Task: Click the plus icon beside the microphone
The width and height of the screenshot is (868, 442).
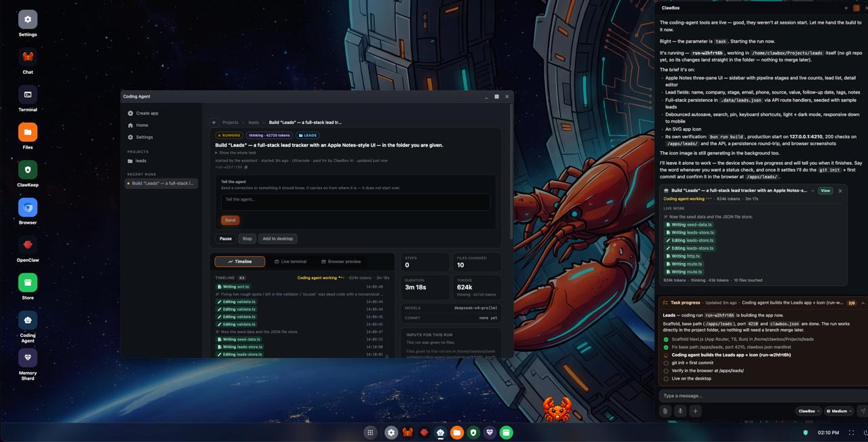Action: [x=695, y=411]
